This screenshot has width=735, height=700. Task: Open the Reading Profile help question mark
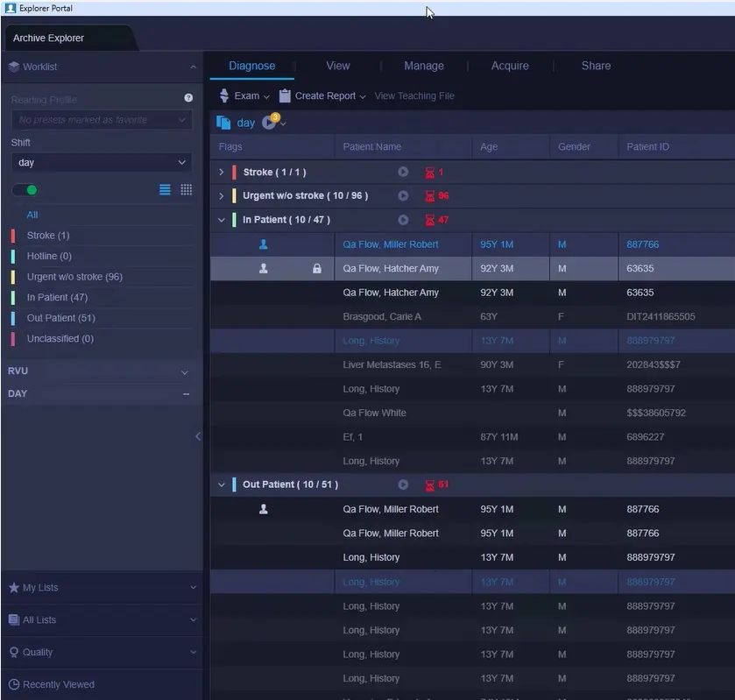(188, 97)
